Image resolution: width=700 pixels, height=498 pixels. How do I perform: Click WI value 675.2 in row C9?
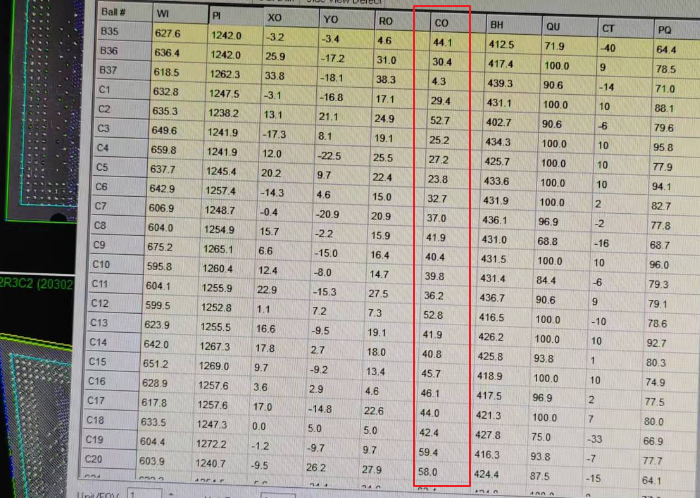164,245
